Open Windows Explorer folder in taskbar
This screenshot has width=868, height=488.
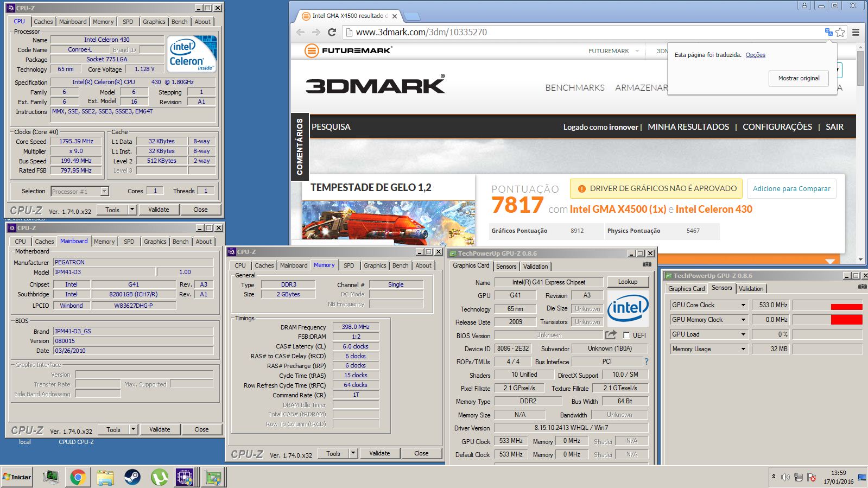(x=105, y=477)
